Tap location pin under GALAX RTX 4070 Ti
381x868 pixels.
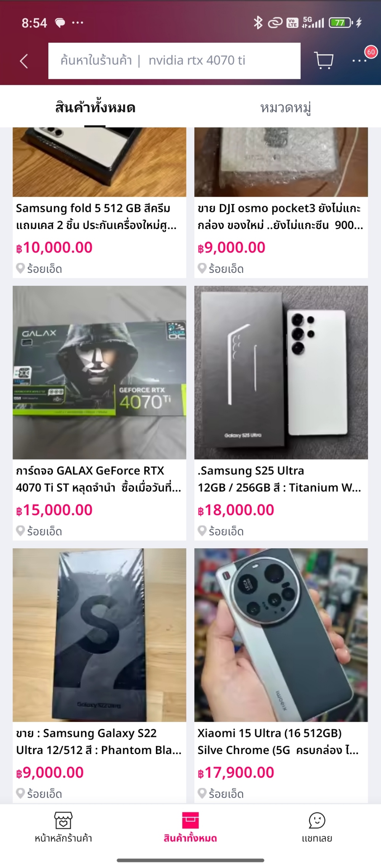[x=21, y=531]
